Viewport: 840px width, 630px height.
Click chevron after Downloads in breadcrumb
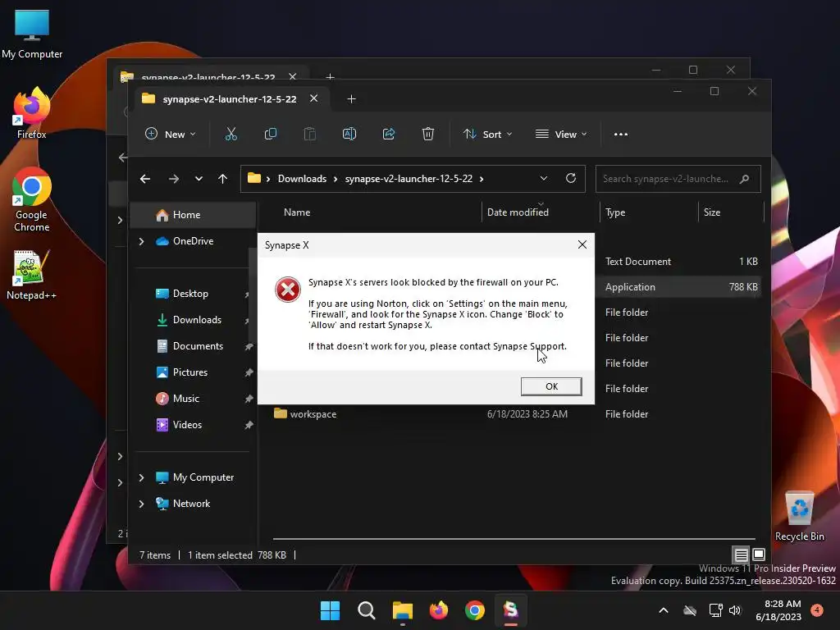pos(336,179)
